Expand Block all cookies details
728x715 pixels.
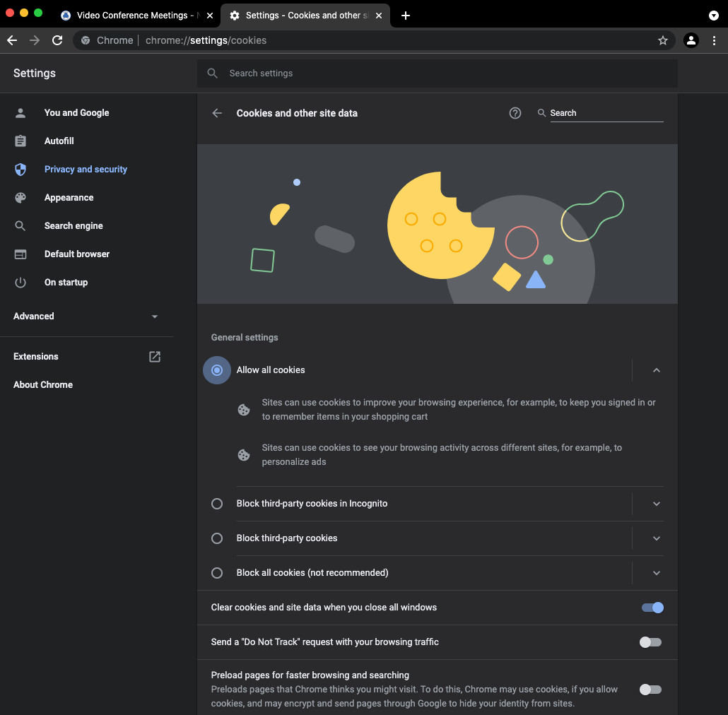(x=656, y=573)
